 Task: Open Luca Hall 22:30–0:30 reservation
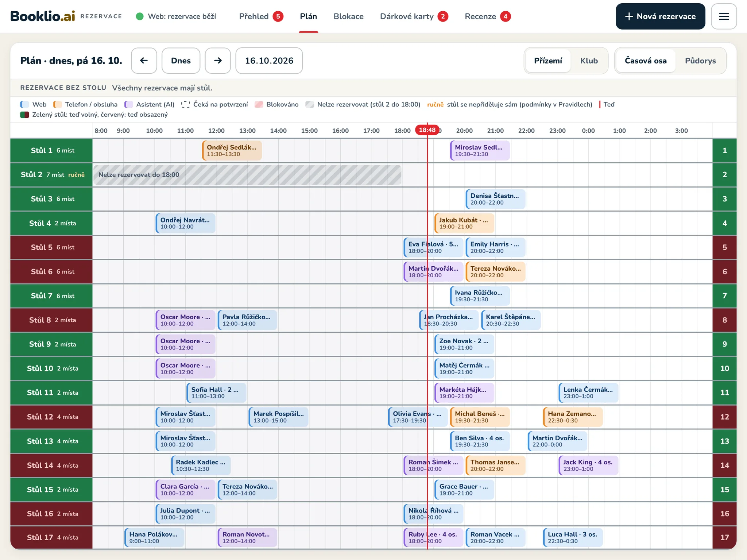pyautogui.click(x=573, y=537)
